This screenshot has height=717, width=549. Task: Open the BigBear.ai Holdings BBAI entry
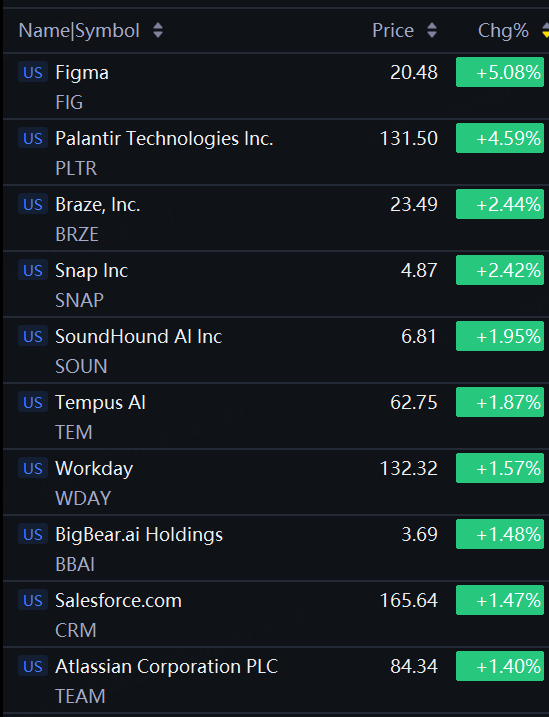(x=274, y=548)
